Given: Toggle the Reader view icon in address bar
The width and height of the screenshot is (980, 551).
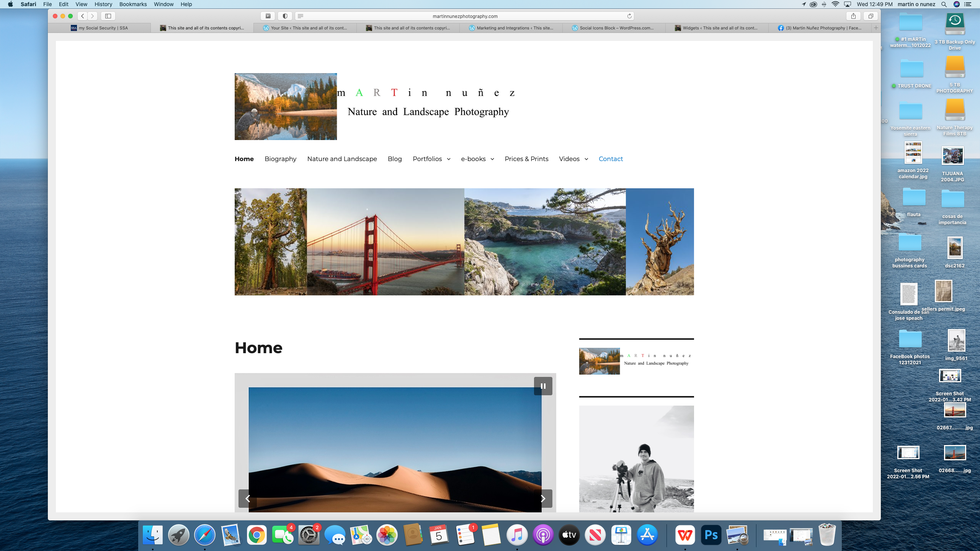Looking at the screenshot, I should point(301,16).
